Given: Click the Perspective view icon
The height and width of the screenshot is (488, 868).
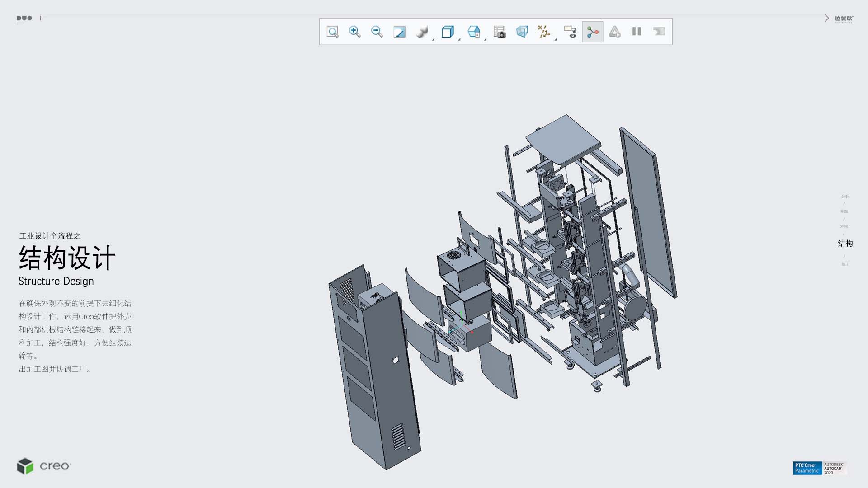Looking at the screenshot, I should pyautogui.click(x=522, y=32).
